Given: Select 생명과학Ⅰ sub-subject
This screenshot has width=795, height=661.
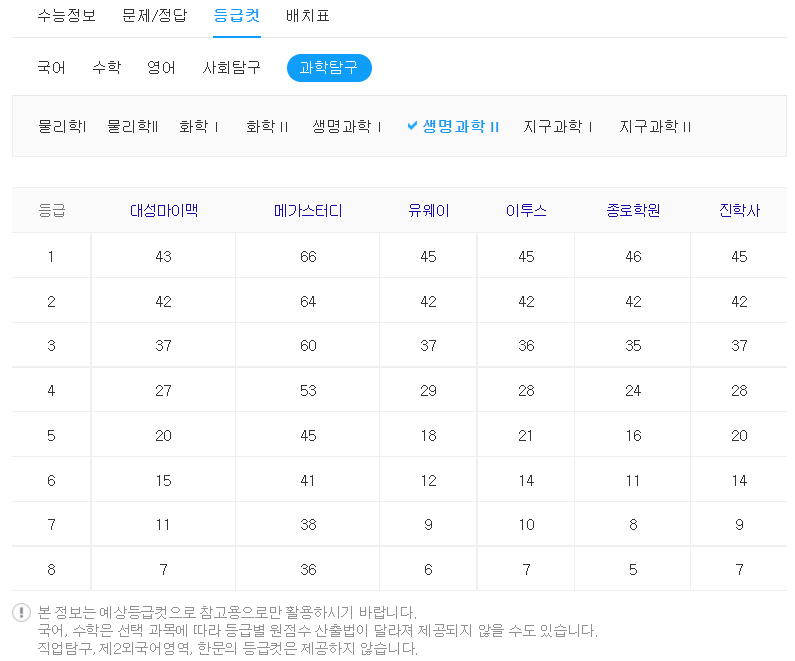Looking at the screenshot, I should tap(347, 126).
